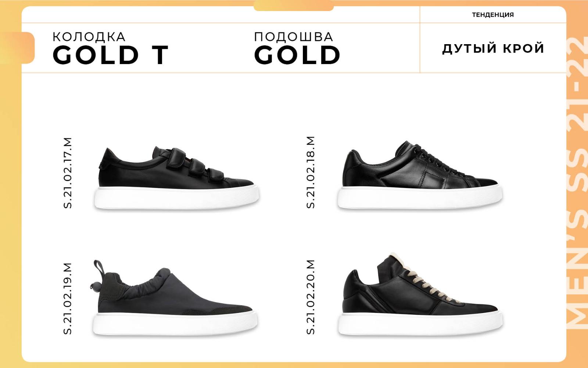Click the GOLD sole heading
Screen dimensions: 588x368
coord(297,55)
